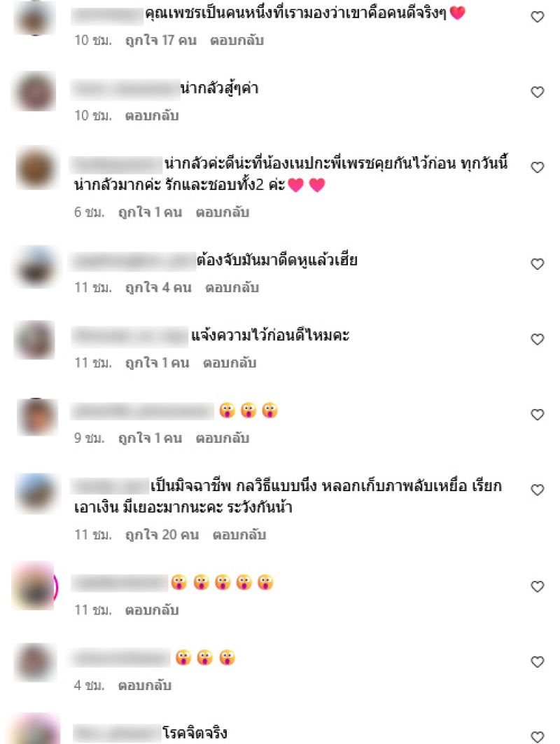This screenshot has width=560, height=744.
Task: Like the three-emoji comment from 4 ชม.
Action: (537, 662)
